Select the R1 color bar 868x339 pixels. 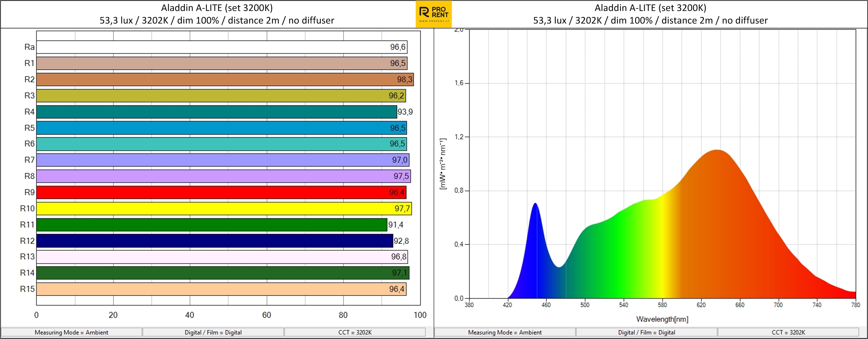[x=222, y=63]
